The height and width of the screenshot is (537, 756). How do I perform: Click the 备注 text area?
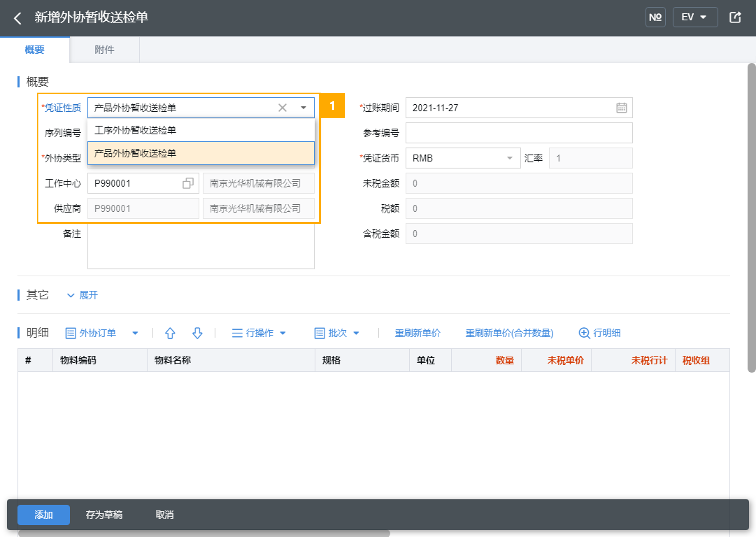pyautogui.click(x=201, y=246)
